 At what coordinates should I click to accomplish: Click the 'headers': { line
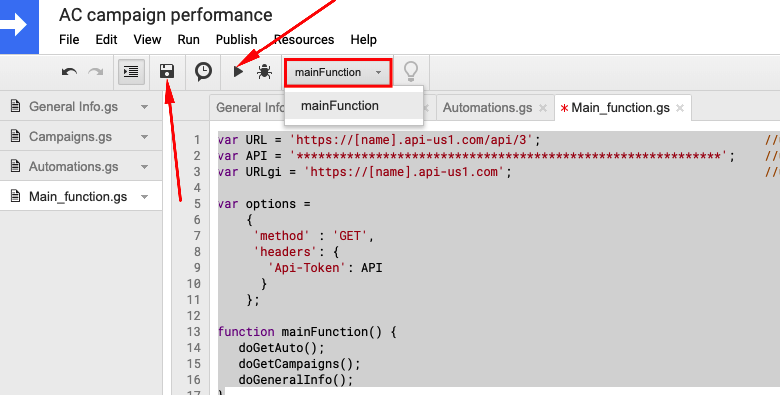296,251
